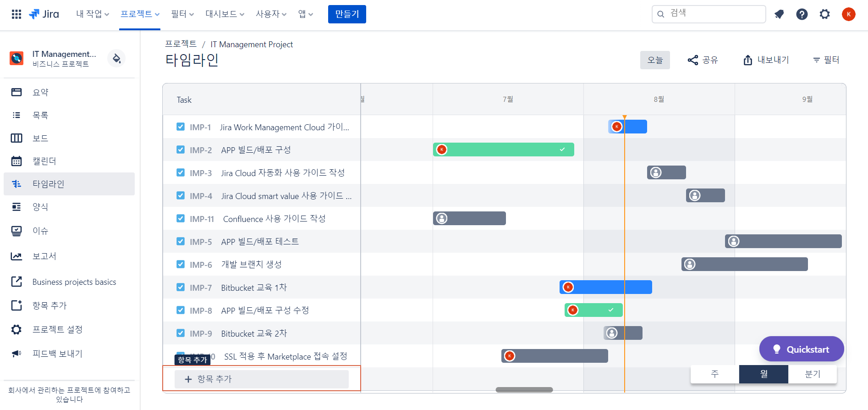Open the user profile avatar K
868x410 pixels.
coord(849,14)
